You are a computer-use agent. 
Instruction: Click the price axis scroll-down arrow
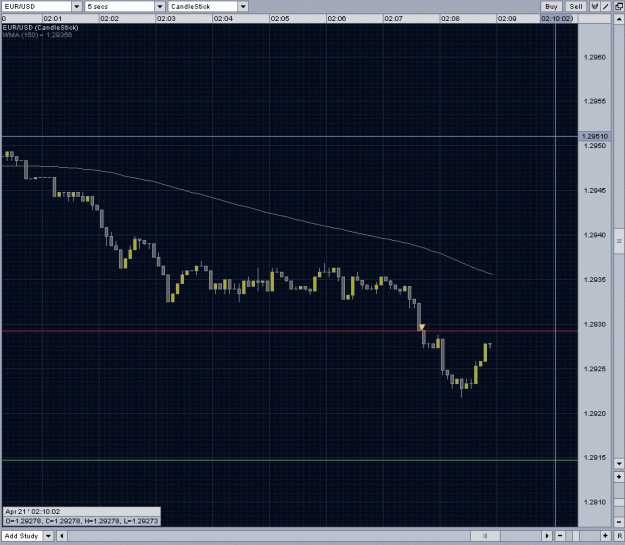pos(619,463)
